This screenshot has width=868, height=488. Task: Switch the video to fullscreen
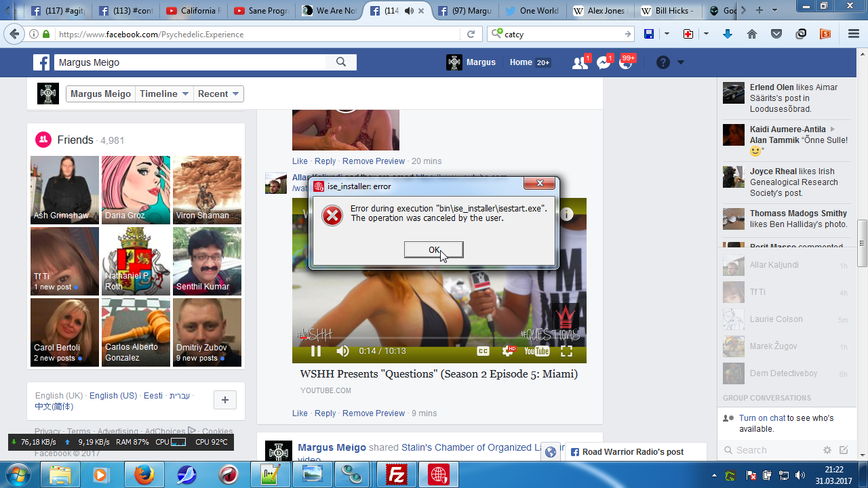click(x=567, y=351)
